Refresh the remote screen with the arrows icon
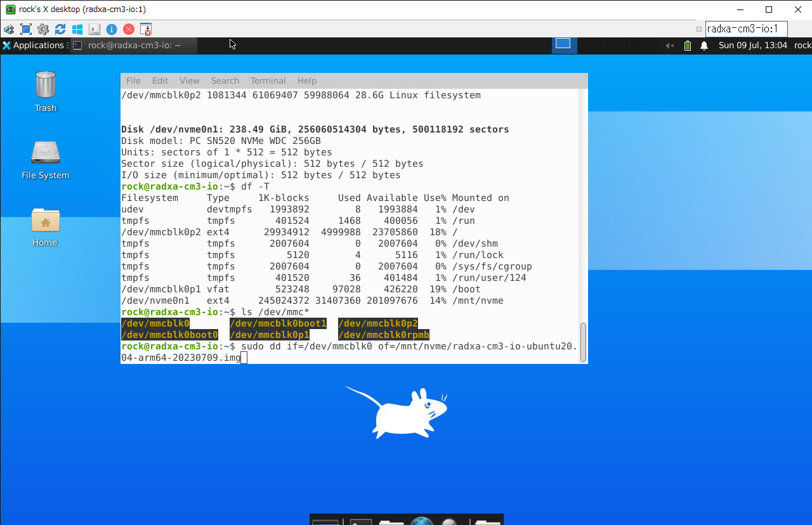The width and height of the screenshot is (812, 525). (x=60, y=29)
